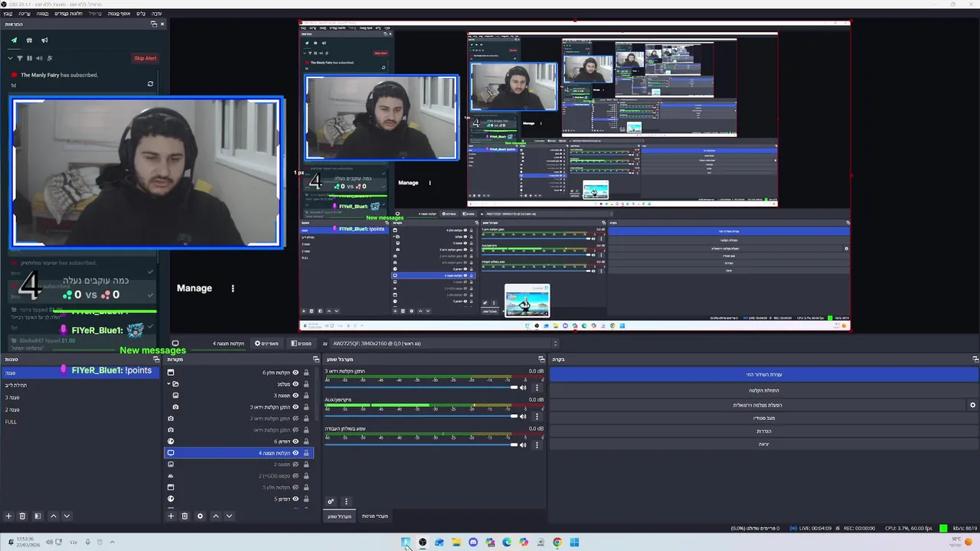Screen dimensions: 980x551
Task: Open the כלים menu
Action: [x=141, y=14]
